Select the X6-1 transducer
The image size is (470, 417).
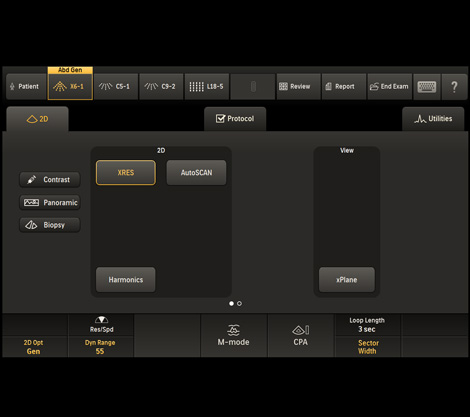pos(70,86)
